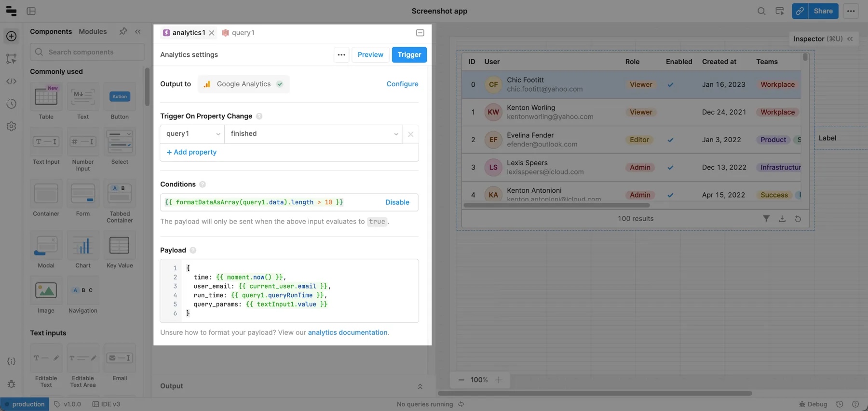868x411 pixels.
Task: Toggle Enabled check for Chic Foottit
Action: [x=670, y=85]
